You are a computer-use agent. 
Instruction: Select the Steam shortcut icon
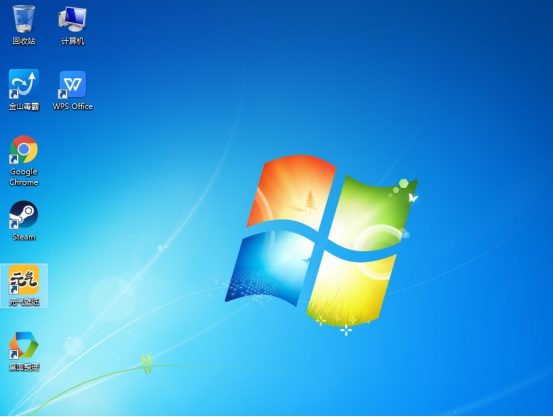24,214
